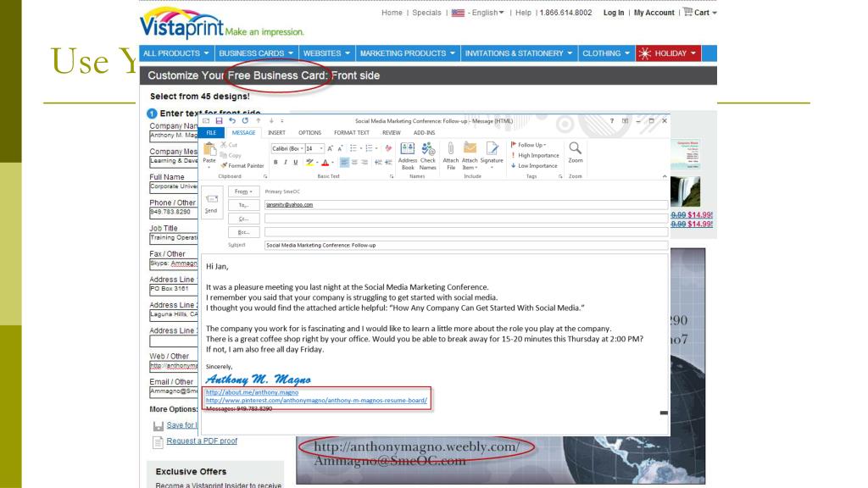This screenshot has height=488, width=868.
Task: Click the To address field
Action: point(465,205)
